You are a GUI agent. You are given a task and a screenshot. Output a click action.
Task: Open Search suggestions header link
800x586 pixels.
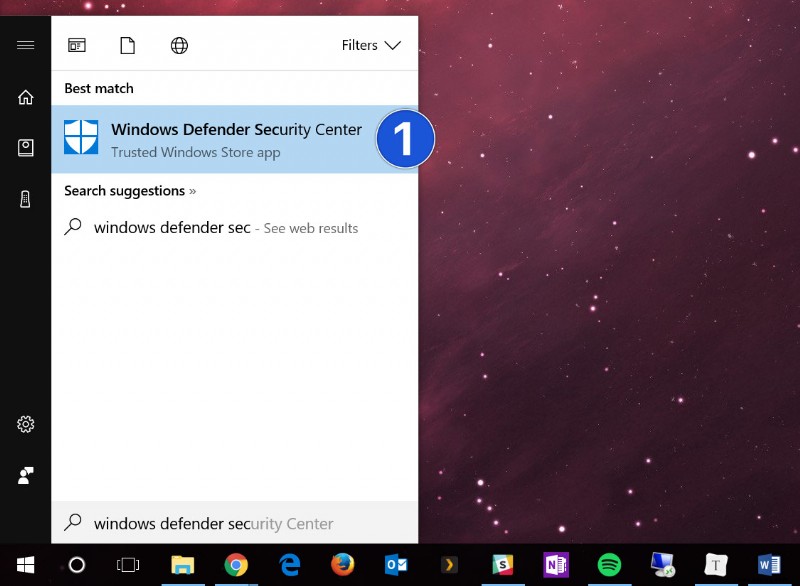(x=130, y=191)
